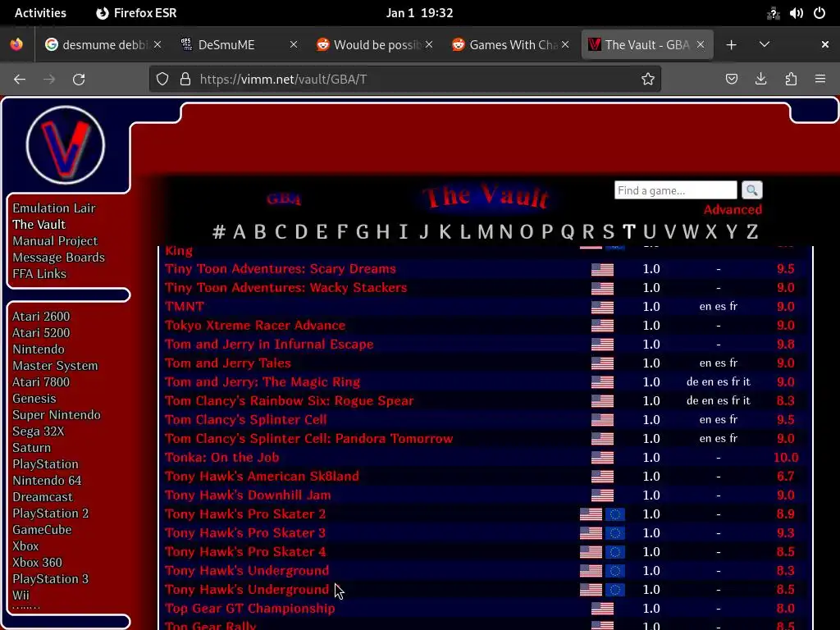Open Message Boards in sidebar
The image size is (840, 630).
click(x=58, y=258)
